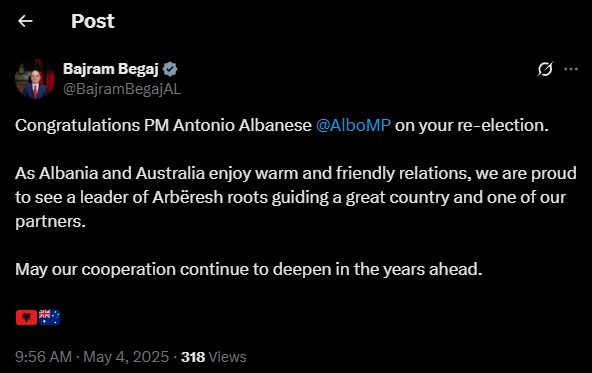Follow the @AlboMP mention link
The width and height of the screenshot is (592, 373).
[x=353, y=125]
